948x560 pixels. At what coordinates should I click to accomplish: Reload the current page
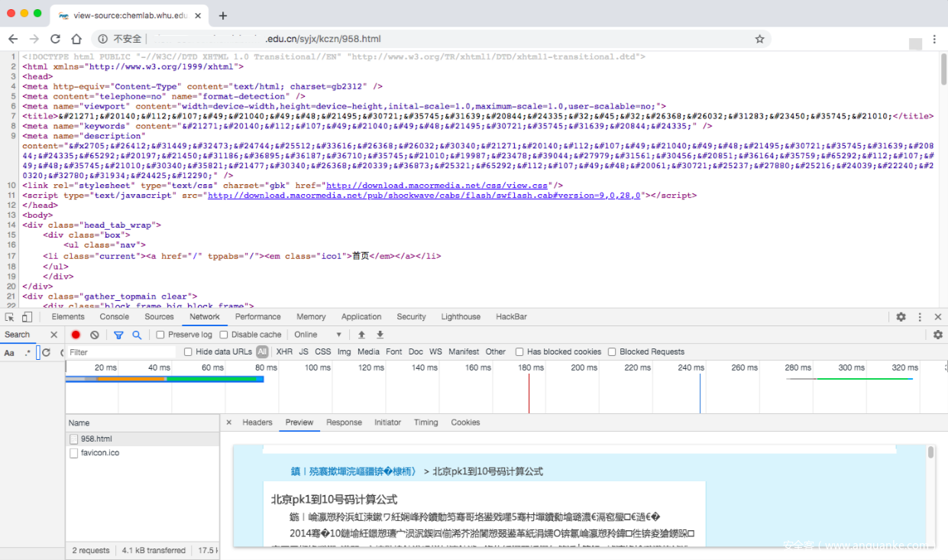click(55, 39)
